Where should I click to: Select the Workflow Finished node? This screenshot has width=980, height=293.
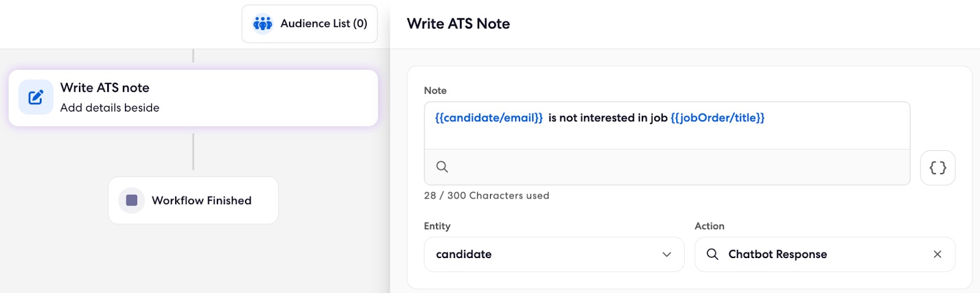193,200
